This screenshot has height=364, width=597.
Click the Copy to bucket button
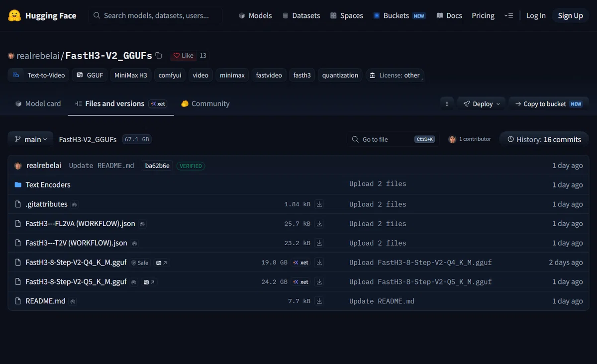[x=549, y=104]
